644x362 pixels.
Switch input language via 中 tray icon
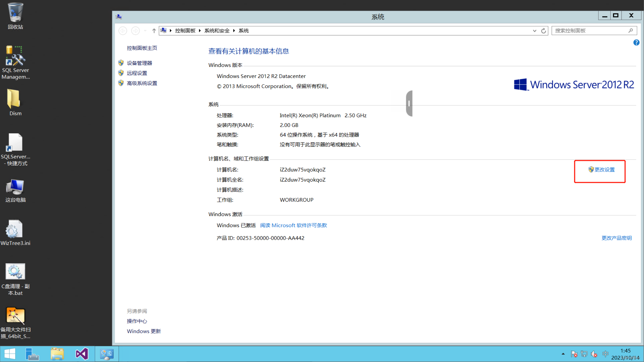[x=605, y=354]
